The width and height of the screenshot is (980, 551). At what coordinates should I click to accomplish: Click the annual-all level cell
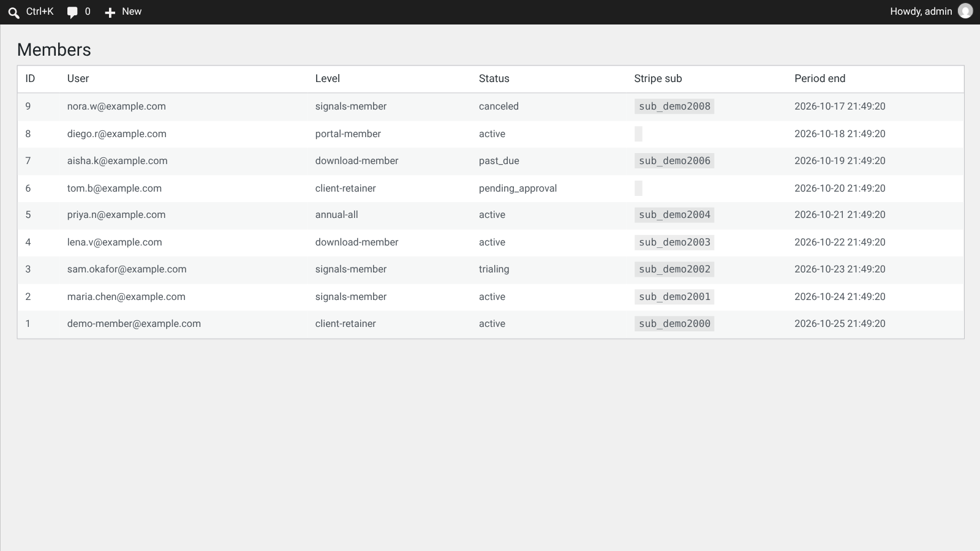pyautogui.click(x=337, y=215)
